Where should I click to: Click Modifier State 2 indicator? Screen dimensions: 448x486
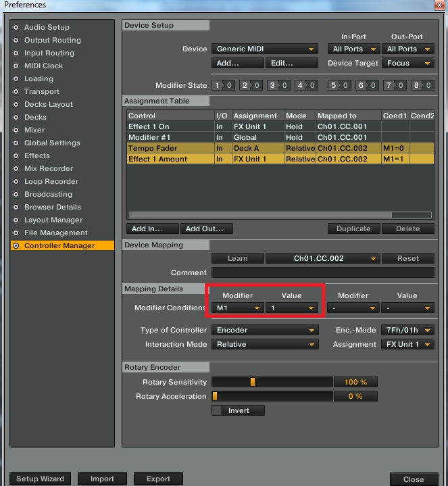(x=251, y=85)
